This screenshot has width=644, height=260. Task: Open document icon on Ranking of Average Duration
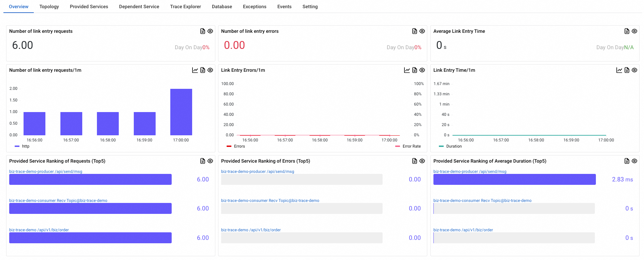click(x=627, y=161)
